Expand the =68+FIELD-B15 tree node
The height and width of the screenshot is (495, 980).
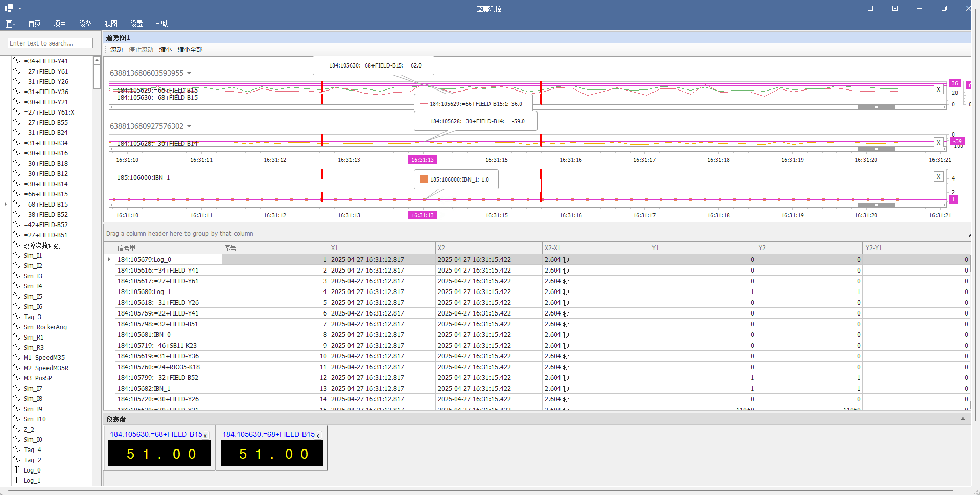(6, 204)
